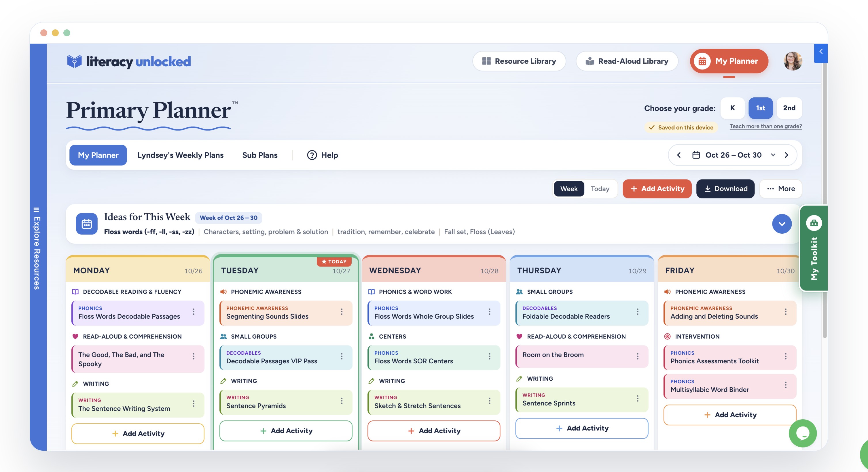Image resolution: width=868 pixels, height=472 pixels.
Task: Expand the Explore Resources sidebar
Action: tap(37, 248)
